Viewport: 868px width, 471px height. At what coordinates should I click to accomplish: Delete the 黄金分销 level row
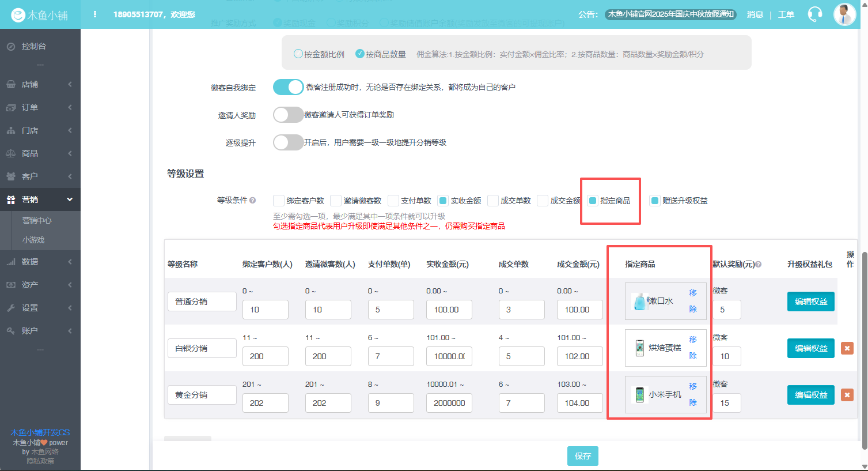click(847, 395)
